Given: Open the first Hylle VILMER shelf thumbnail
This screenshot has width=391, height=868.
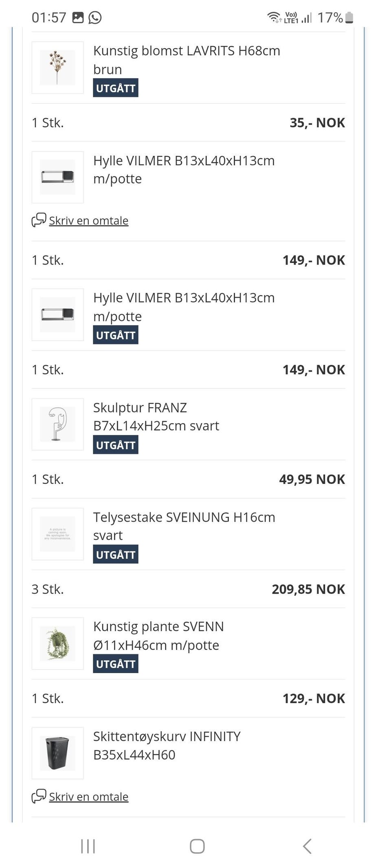Looking at the screenshot, I should click(x=57, y=177).
